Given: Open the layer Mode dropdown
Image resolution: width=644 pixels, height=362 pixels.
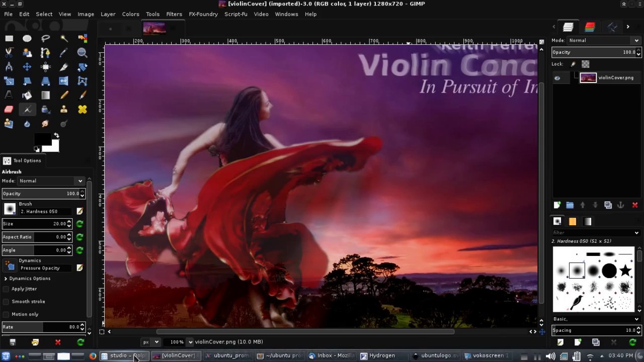Looking at the screenshot, I should 604,40.
